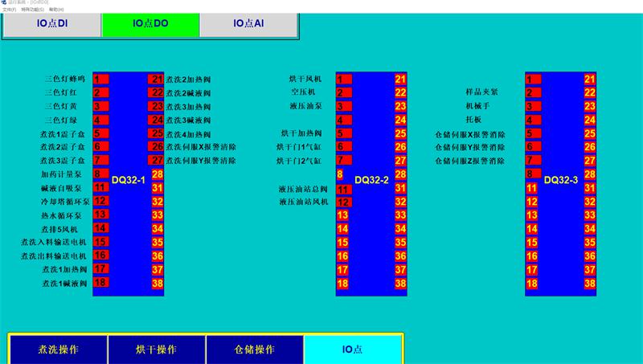Click the 冷却塔循环泵 indicator 12

click(x=100, y=201)
